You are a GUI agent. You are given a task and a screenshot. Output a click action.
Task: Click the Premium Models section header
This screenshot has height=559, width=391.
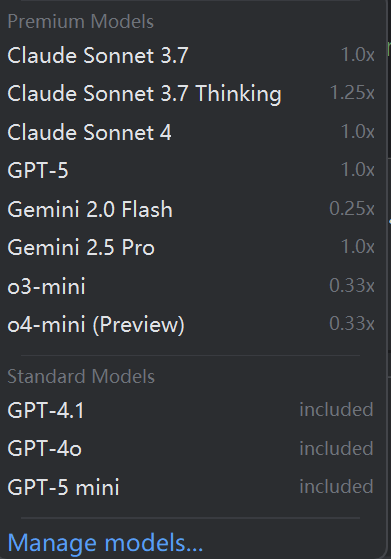point(81,21)
